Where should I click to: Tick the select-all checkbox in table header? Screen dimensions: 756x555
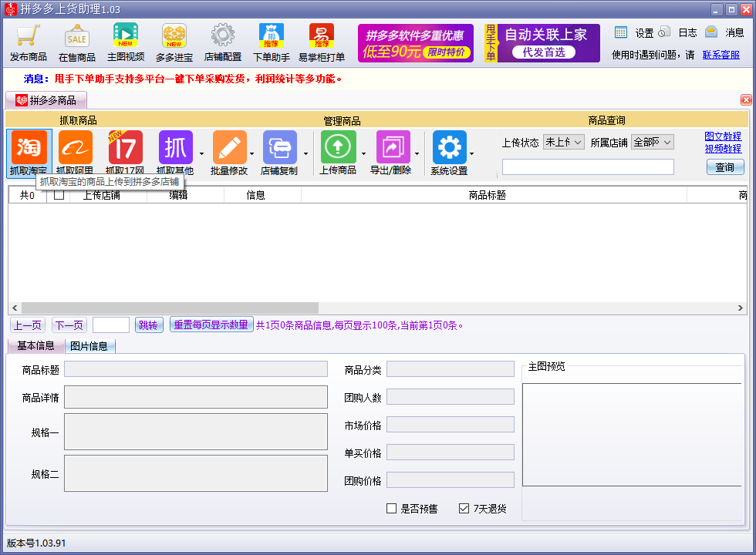[x=59, y=195]
